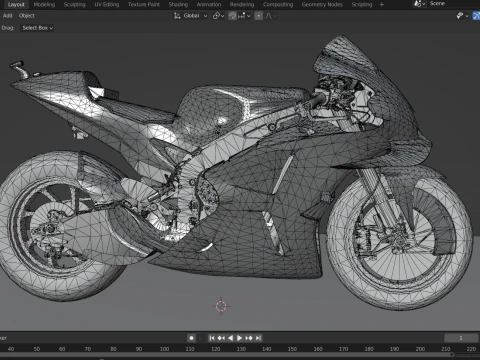
Task: Click frame 200 on the timeline ruler
Action: click(420, 349)
